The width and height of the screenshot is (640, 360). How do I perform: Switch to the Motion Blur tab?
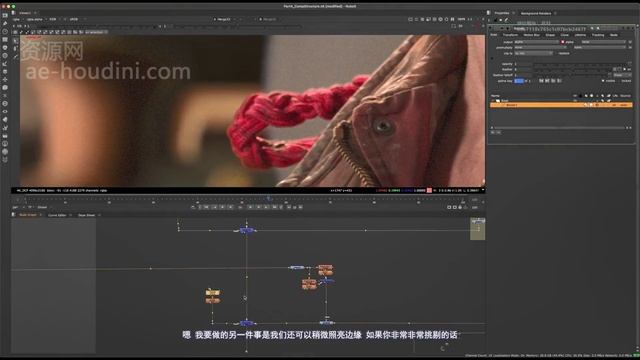(x=531, y=35)
